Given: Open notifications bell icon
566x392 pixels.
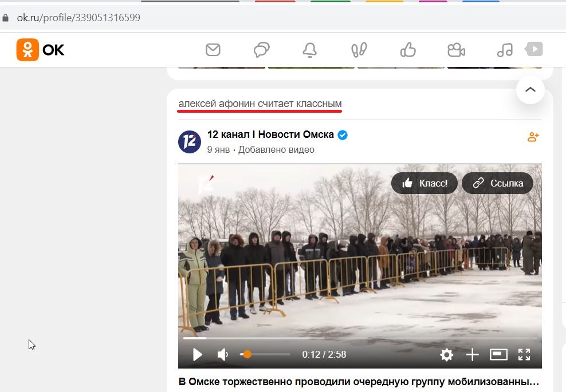Looking at the screenshot, I should [x=310, y=50].
